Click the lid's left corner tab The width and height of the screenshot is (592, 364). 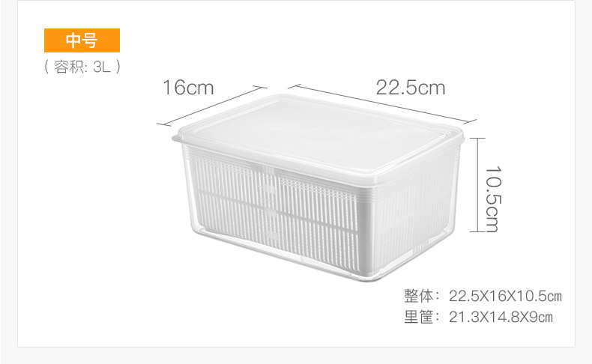click(x=176, y=138)
